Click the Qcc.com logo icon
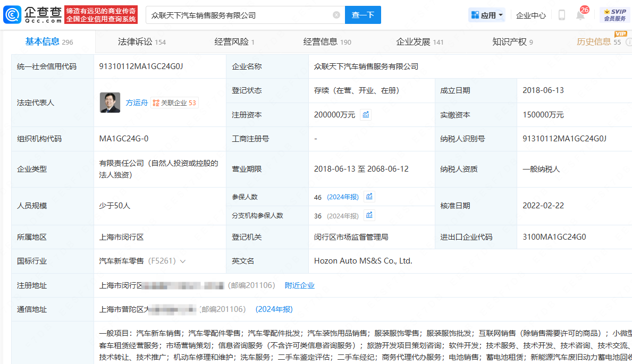This screenshot has height=364, width=632. (12, 15)
